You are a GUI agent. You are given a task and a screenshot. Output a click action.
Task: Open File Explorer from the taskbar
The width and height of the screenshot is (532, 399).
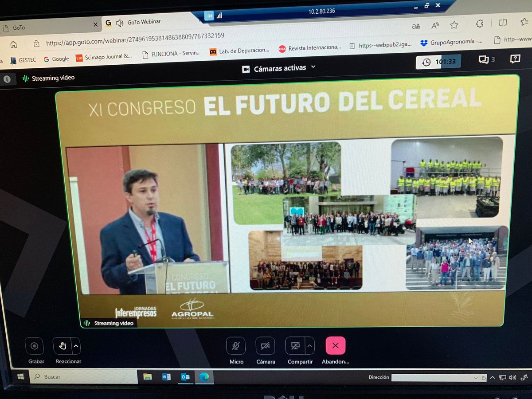(148, 377)
